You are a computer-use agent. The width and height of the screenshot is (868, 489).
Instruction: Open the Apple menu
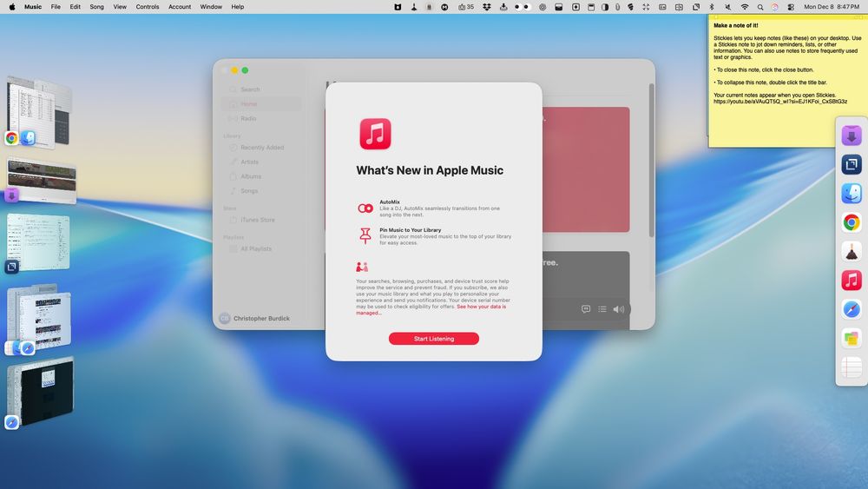(x=11, y=7)
